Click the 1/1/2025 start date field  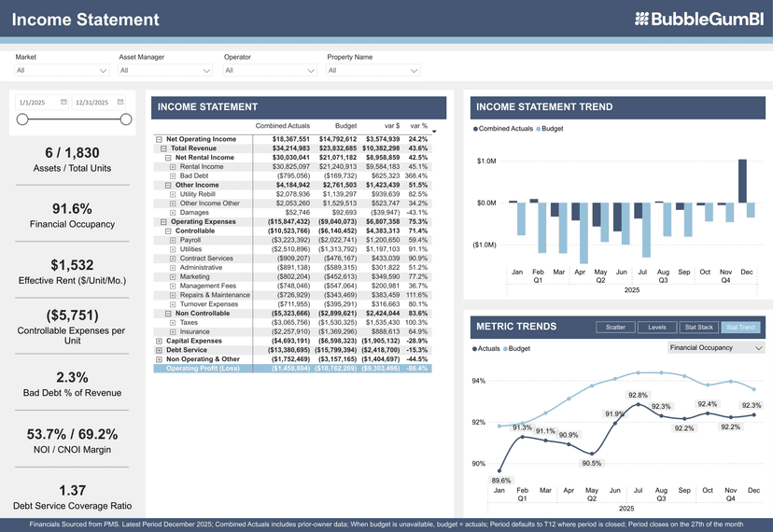pos(42,102)
